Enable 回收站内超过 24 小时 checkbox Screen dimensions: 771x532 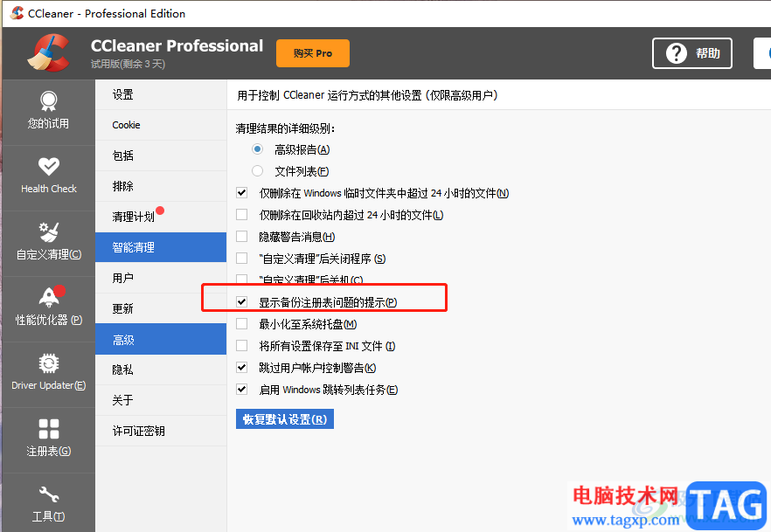(x=242, y=215)
